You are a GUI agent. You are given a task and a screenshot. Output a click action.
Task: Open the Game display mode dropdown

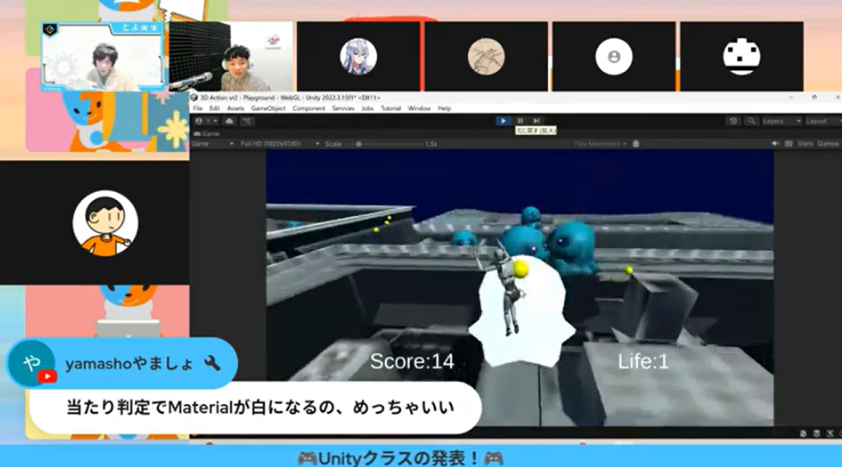click(213, 144)
